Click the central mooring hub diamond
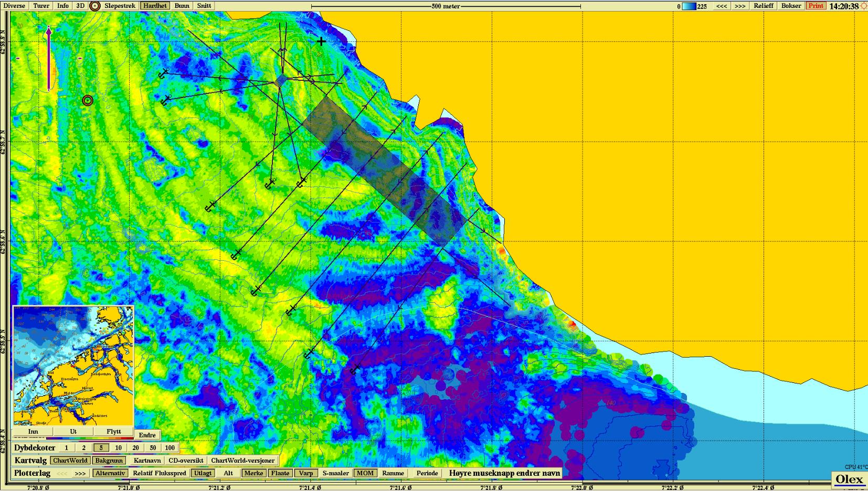868x491 pixels. click(281, 81)
